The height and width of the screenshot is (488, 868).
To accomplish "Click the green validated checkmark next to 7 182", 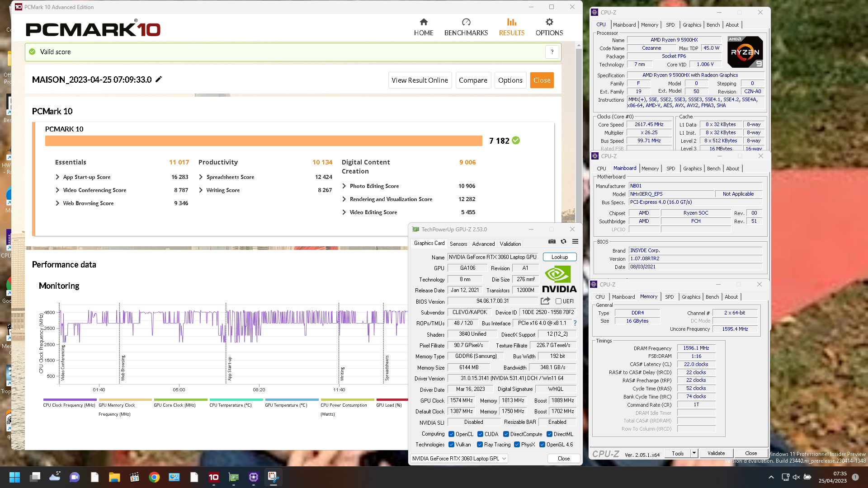I will click(x=516, y=141).
